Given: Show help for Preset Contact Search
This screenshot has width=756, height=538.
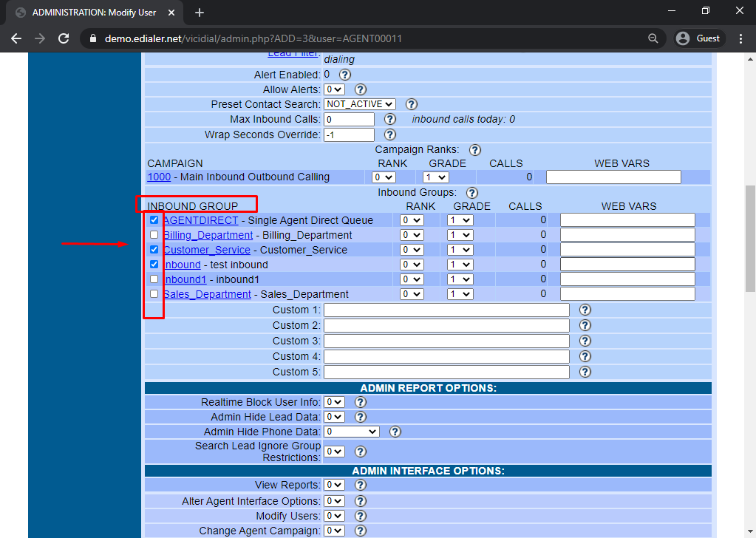Looking at the screenshot, I should click(x=412, y=104).
